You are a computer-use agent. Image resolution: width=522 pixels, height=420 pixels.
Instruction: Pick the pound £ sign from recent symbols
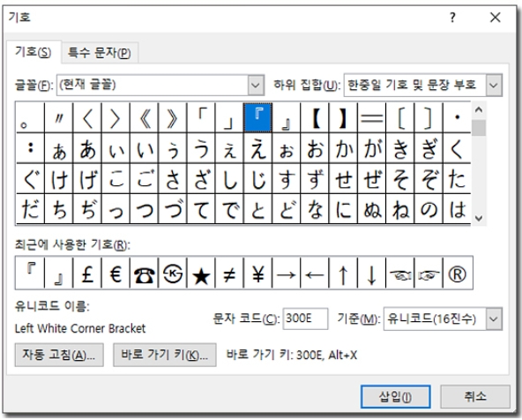pos(87,274)
